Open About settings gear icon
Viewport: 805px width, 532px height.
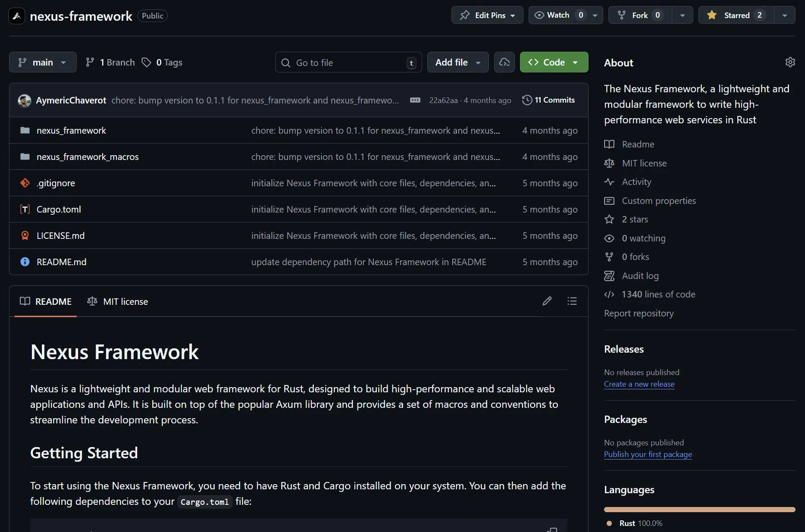pyautogui.click(x=790, y=62)
